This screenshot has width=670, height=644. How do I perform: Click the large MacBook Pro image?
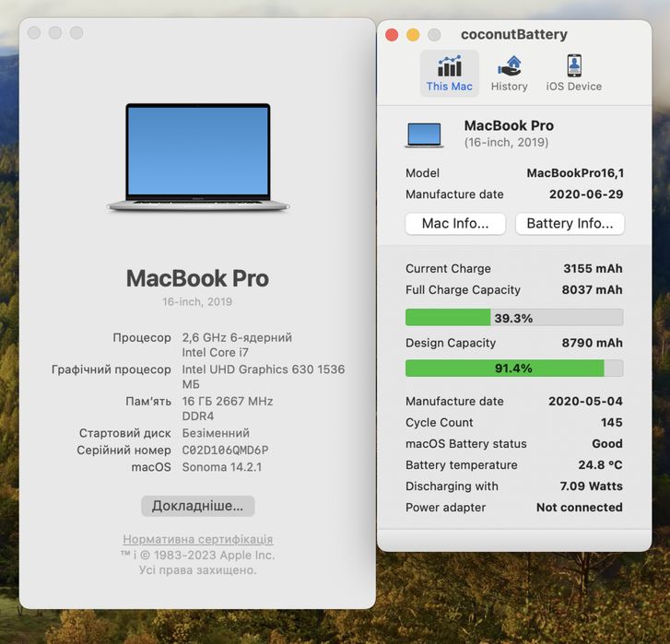[x=198, y=158]
